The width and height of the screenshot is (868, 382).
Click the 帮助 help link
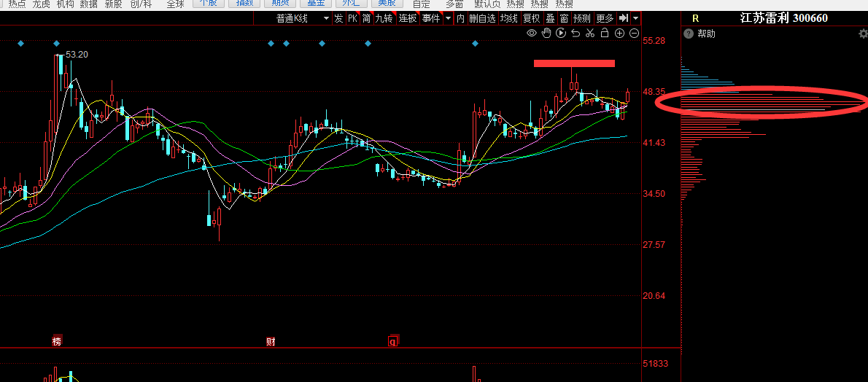[x=706, y=34]
